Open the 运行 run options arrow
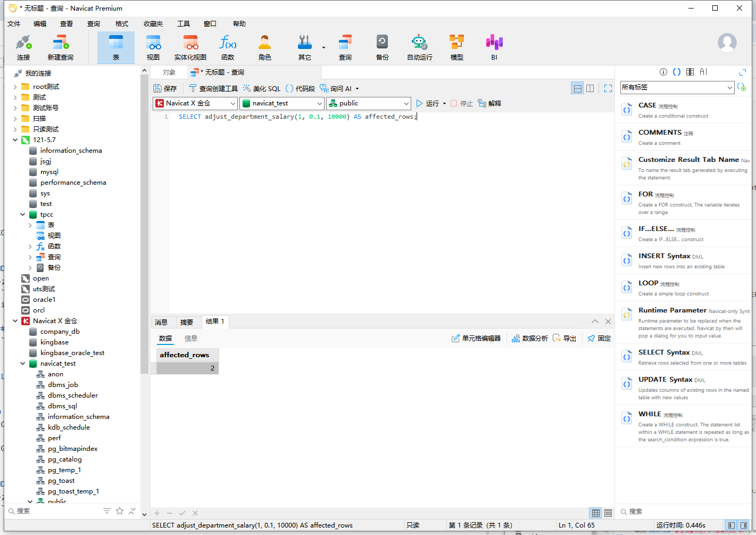The width and height of the screenshot is (756, 535). 444,104
